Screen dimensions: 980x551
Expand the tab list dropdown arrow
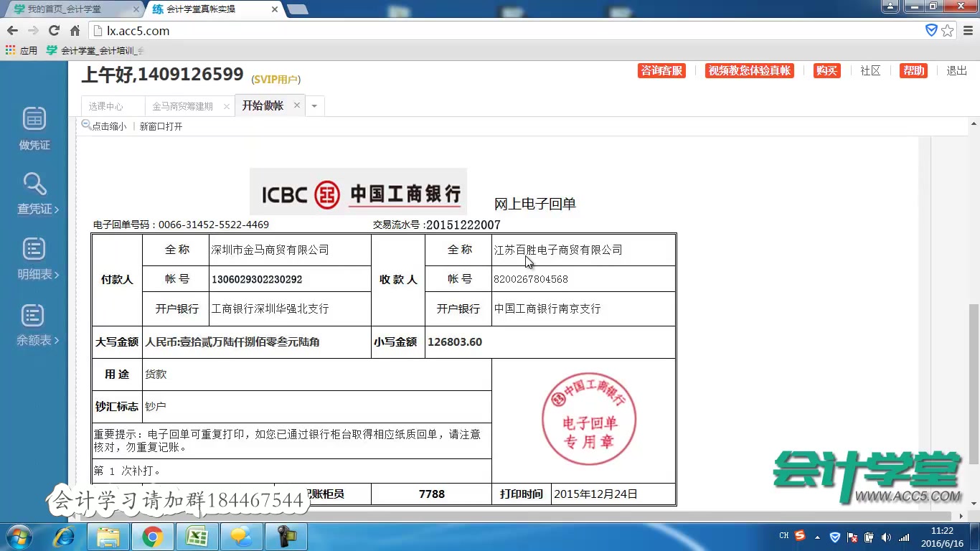(x=314, y=106)
